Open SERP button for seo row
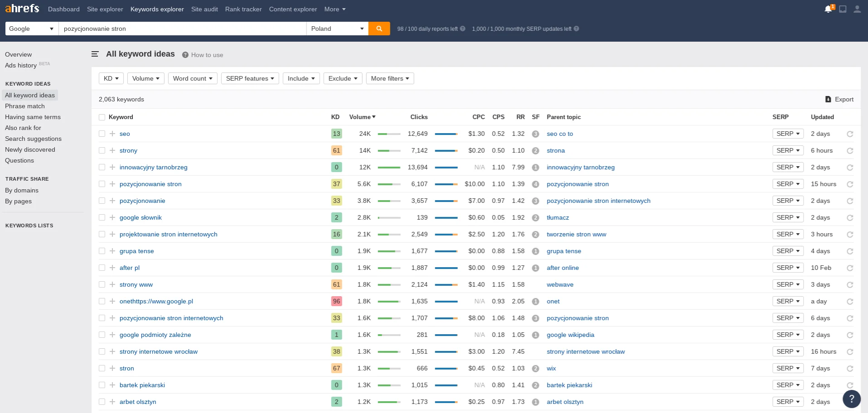 point(788,134)
